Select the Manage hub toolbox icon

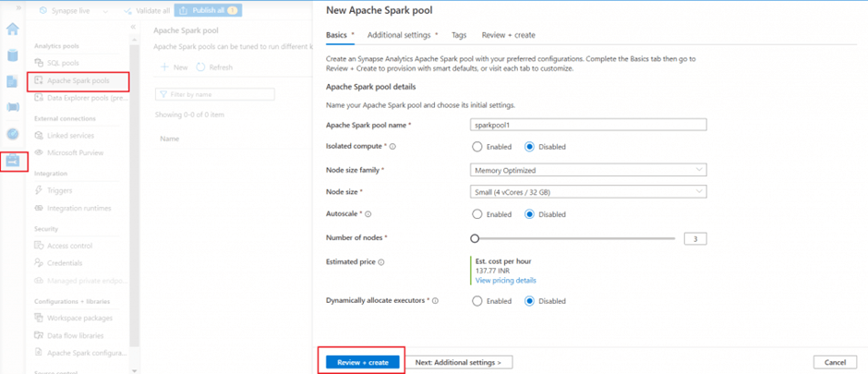click(x=13, y=161)
